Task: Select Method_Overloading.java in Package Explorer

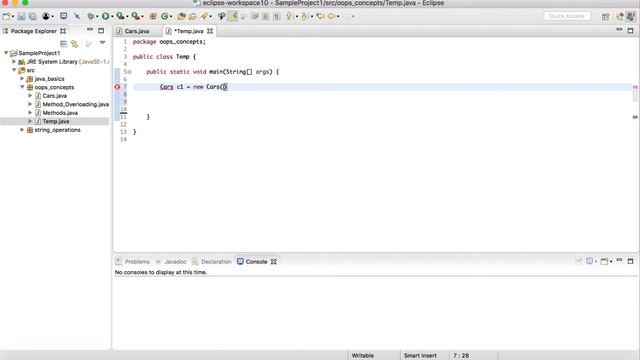Action: [x=76, y=104]
